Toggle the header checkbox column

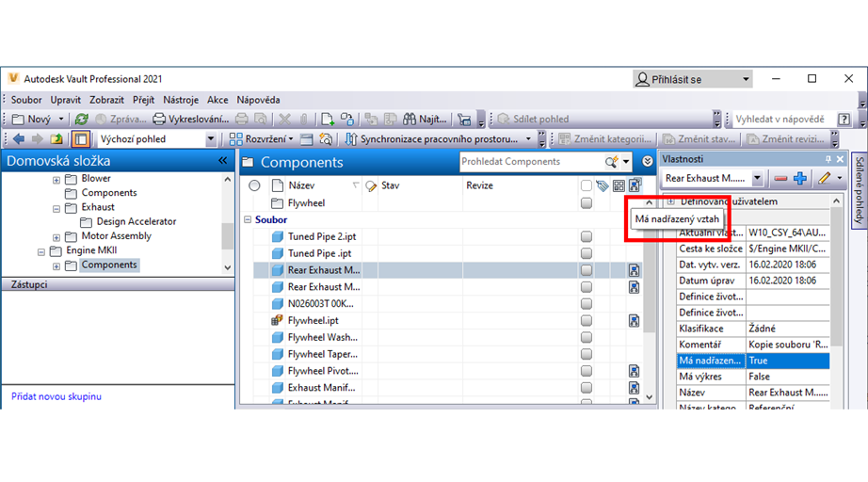[x=587, y=185]
